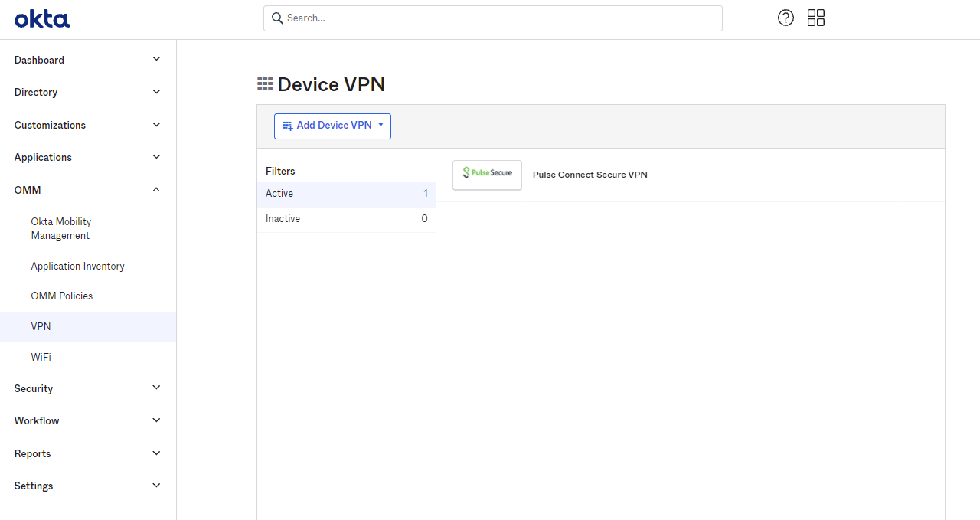980x520 pixels.
Task: Open OMM Policies page
Action: [x=61, y=296]
